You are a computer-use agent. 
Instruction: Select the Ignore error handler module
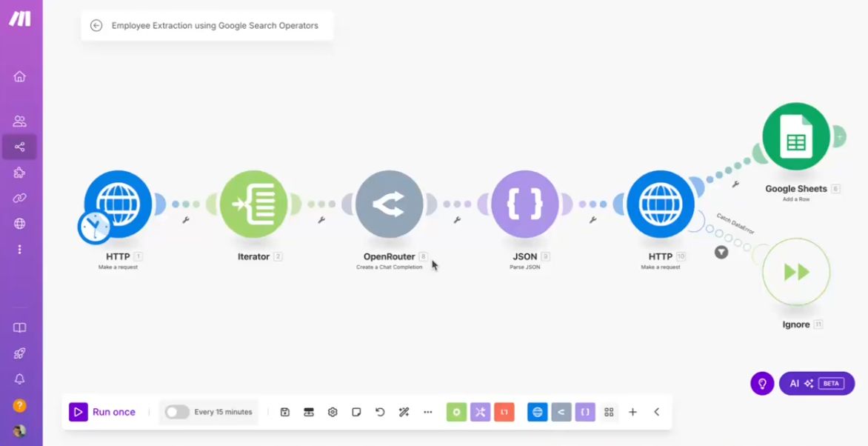point(796,272)
